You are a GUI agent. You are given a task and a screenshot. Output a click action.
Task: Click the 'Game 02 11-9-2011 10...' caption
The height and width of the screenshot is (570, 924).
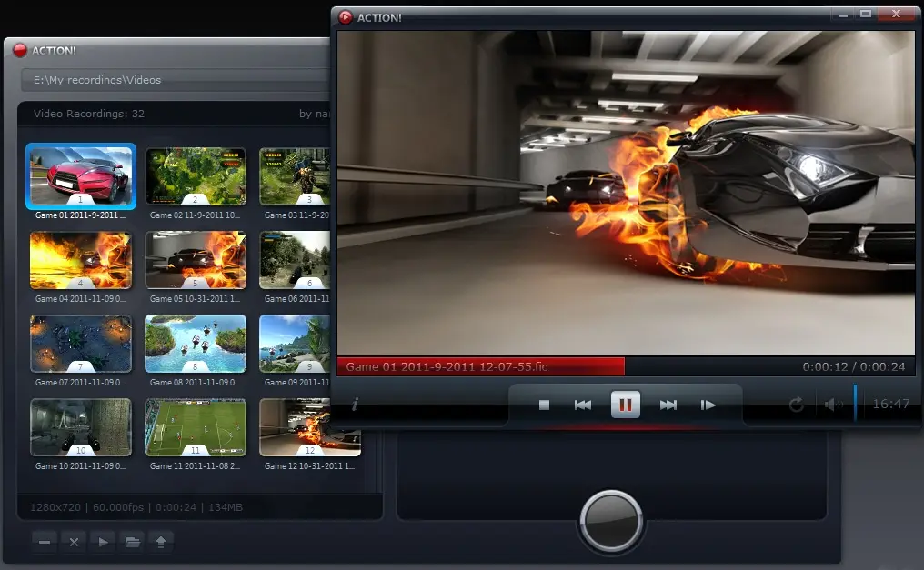click(x=195, y=215)
